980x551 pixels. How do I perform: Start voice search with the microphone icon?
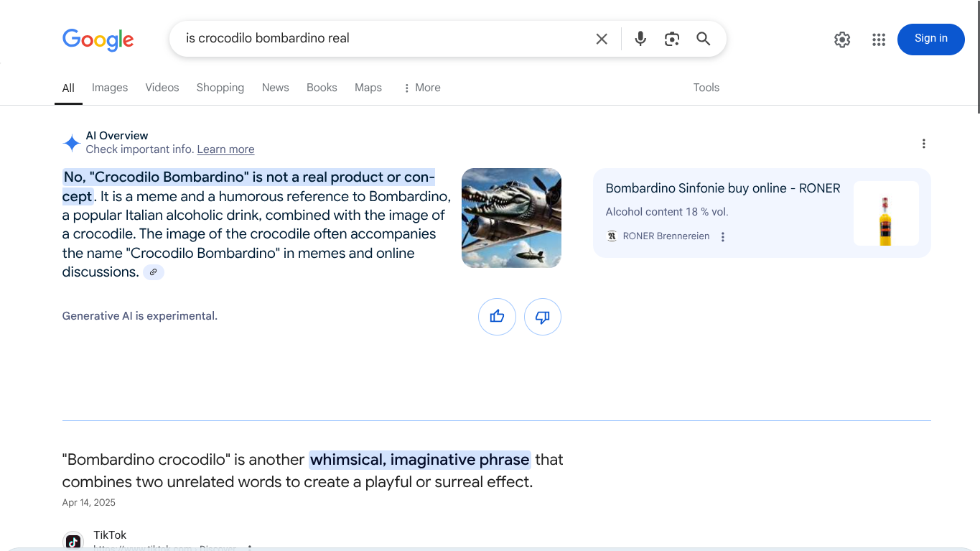(x=640, y=39)
